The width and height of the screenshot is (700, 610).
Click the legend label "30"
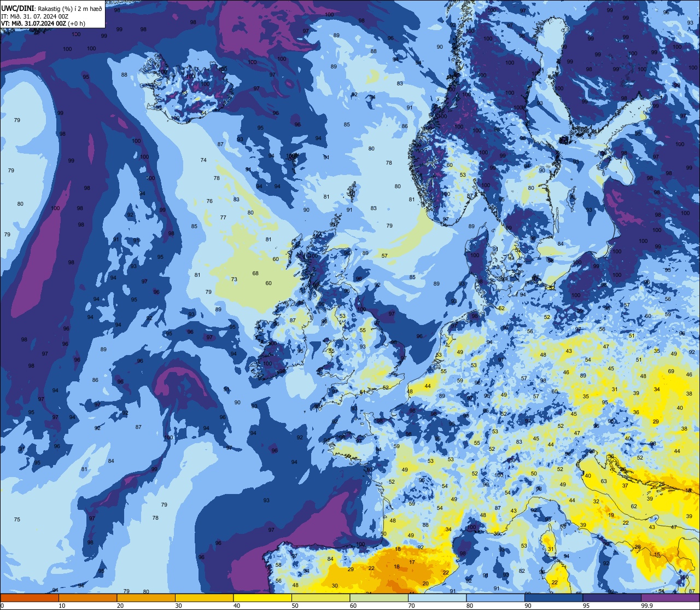pos(178,606)
